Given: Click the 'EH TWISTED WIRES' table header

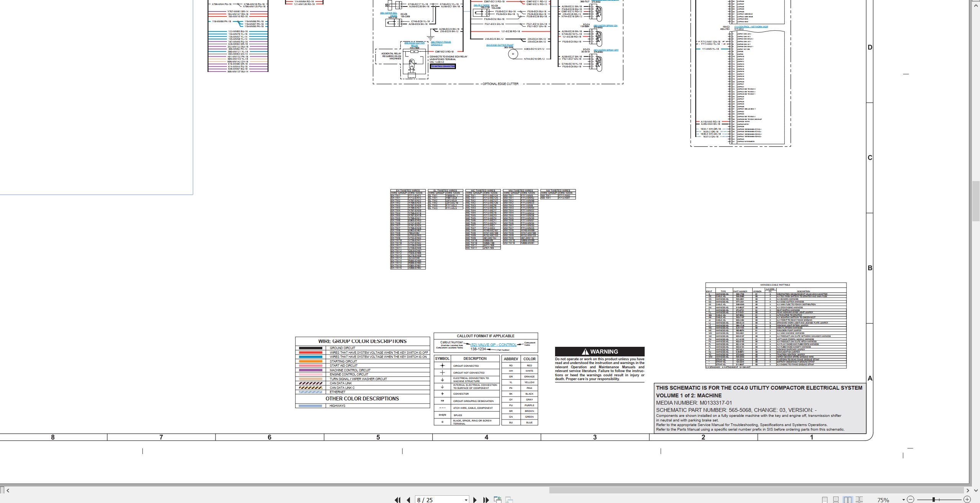Looking at the screenshot, I should point(408,191).
